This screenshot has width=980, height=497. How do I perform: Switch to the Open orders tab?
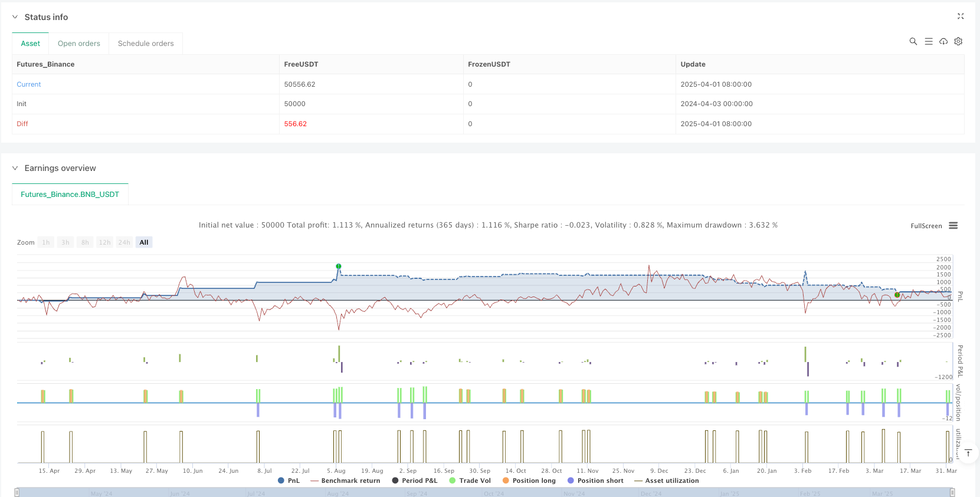click(79, 44)
